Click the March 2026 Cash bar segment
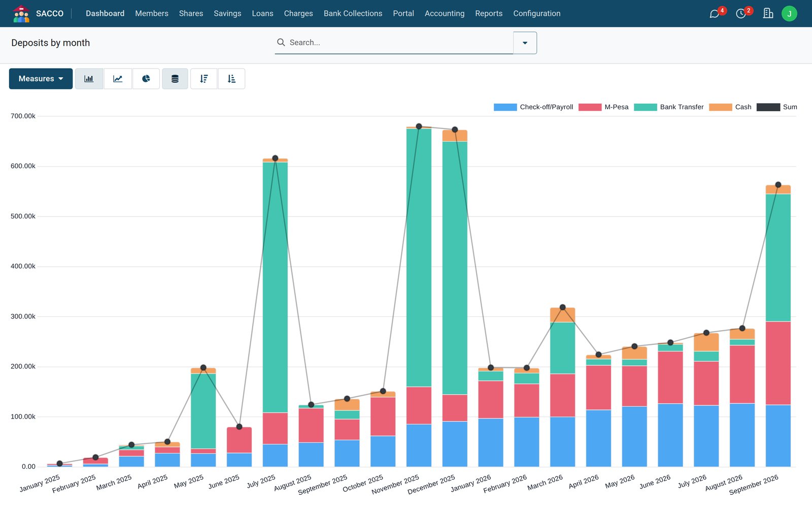 [x=562, y=315]
